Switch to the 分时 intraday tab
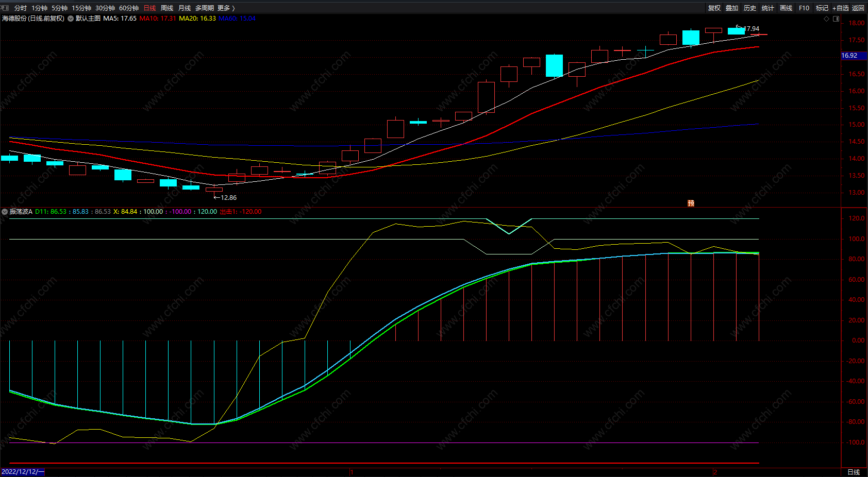 (21, 8)
